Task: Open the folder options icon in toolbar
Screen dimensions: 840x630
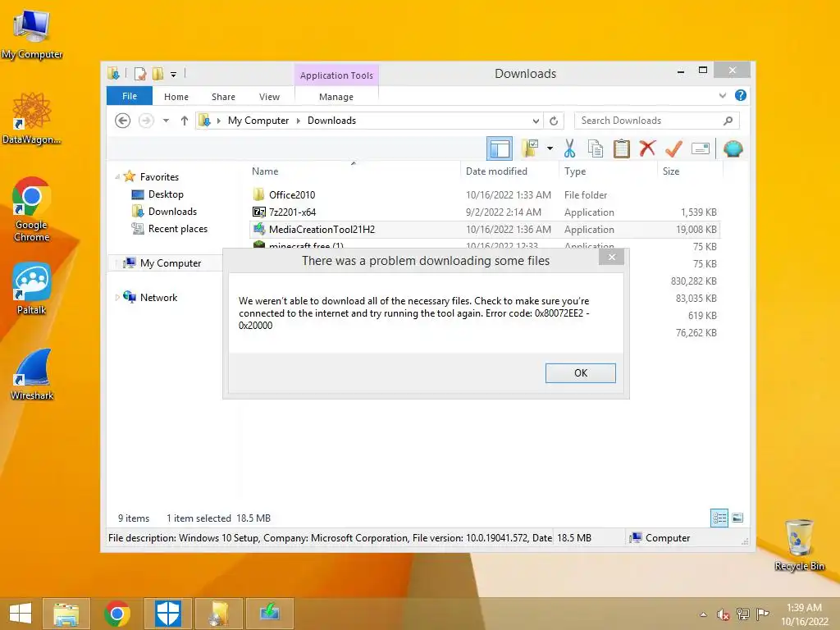Action: click(530, 148)
